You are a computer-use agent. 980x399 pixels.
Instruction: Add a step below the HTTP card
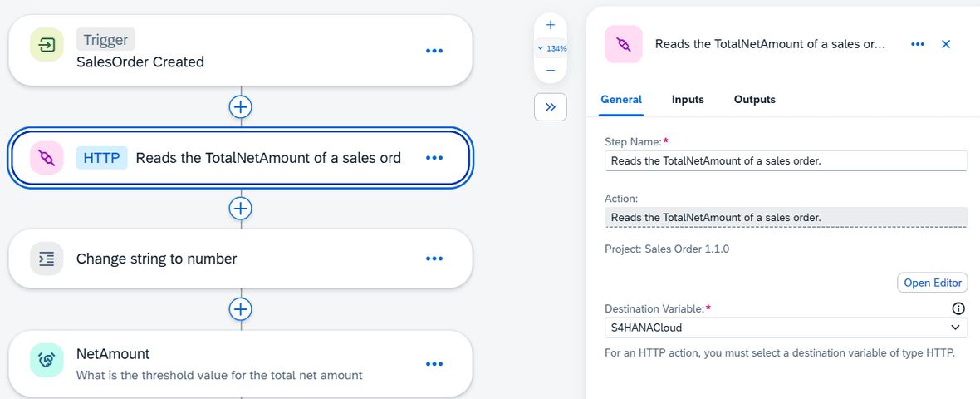241,208
